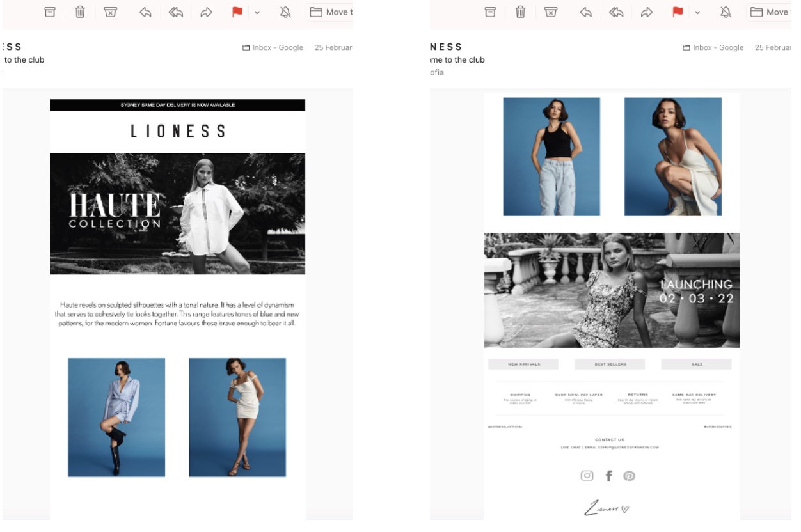Reply to all from the right window
Screen dimensions: 801x532
(x=617, y=12)
